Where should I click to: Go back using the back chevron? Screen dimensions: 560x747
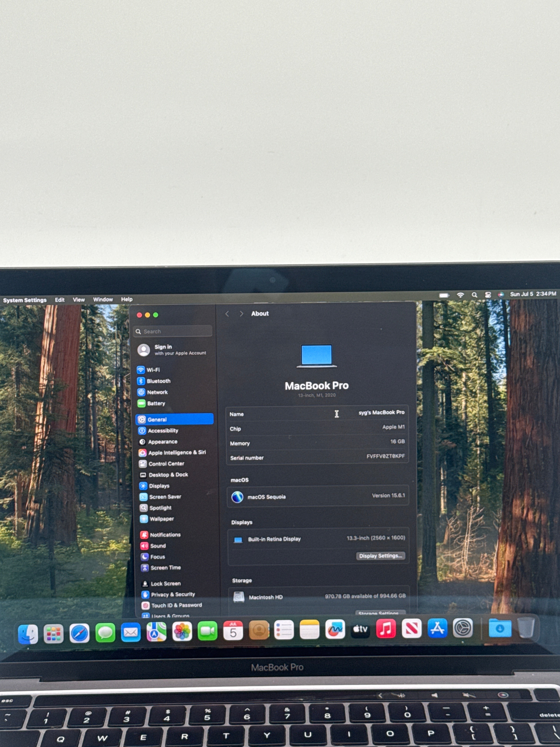227,314
